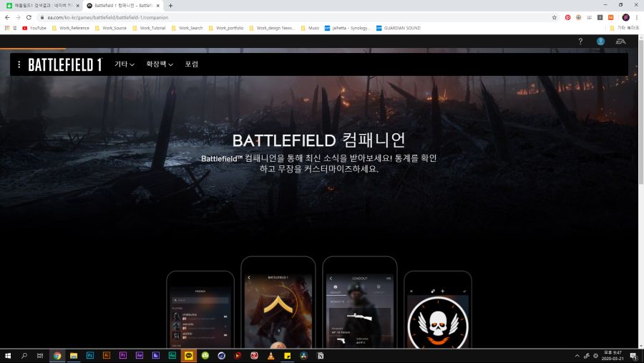Open the EA help question mark
644x363 pixels.
580,42
